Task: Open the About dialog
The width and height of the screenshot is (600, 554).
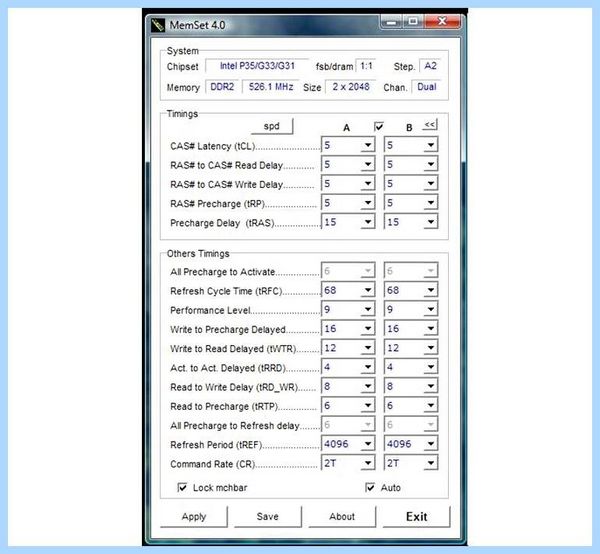Action: (342, 517)
